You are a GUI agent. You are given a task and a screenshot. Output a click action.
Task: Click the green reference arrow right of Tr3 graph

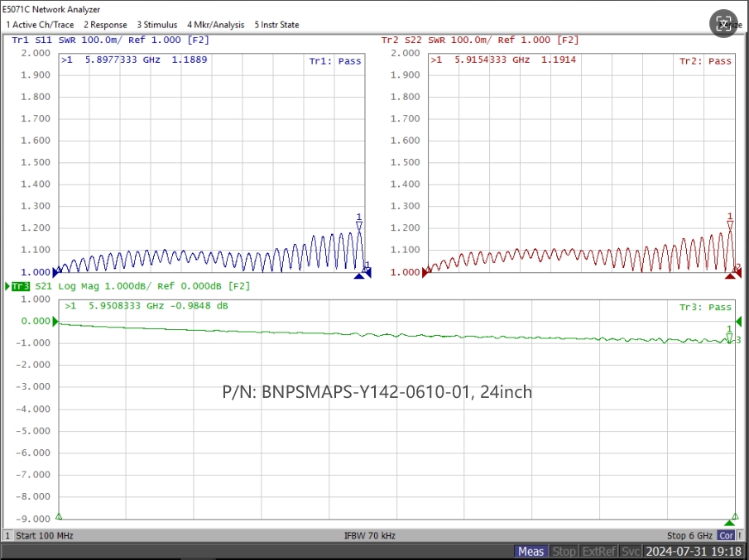(x=739, y=321)
